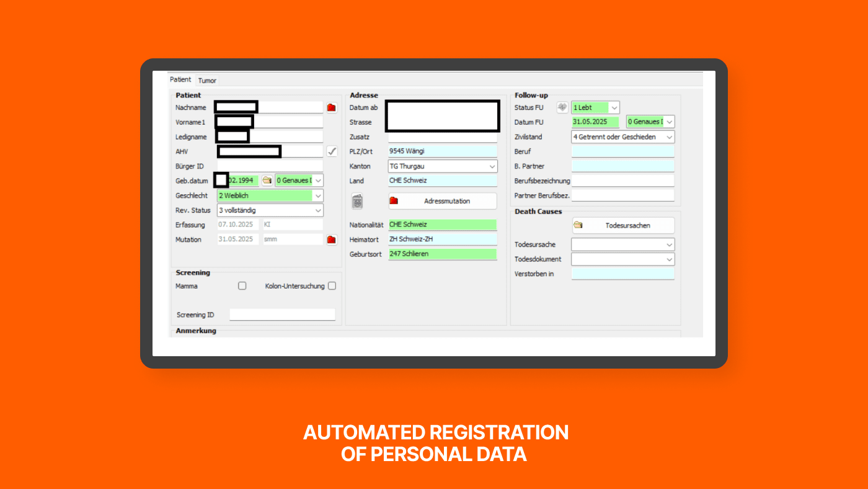Expand the Kanton dropdown showing TG Thurgau

click(x=442, y=166)
